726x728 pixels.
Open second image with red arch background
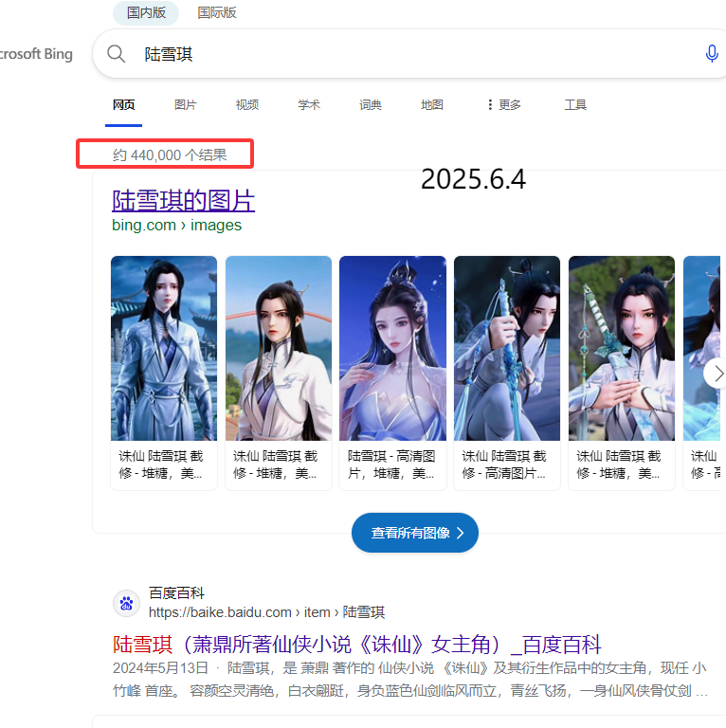pyautogui.click(x=279, y=348)
